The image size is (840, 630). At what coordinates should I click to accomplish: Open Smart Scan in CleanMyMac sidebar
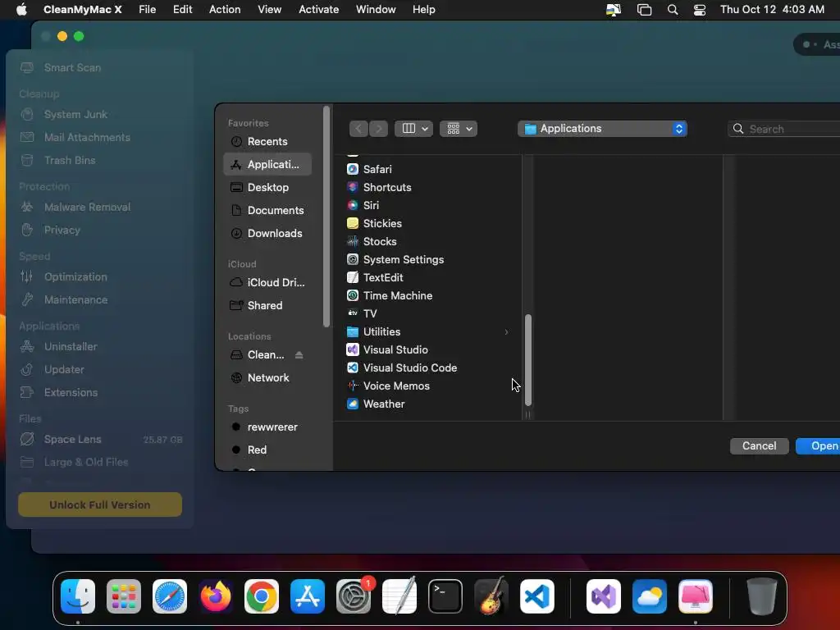coord(99,67)
